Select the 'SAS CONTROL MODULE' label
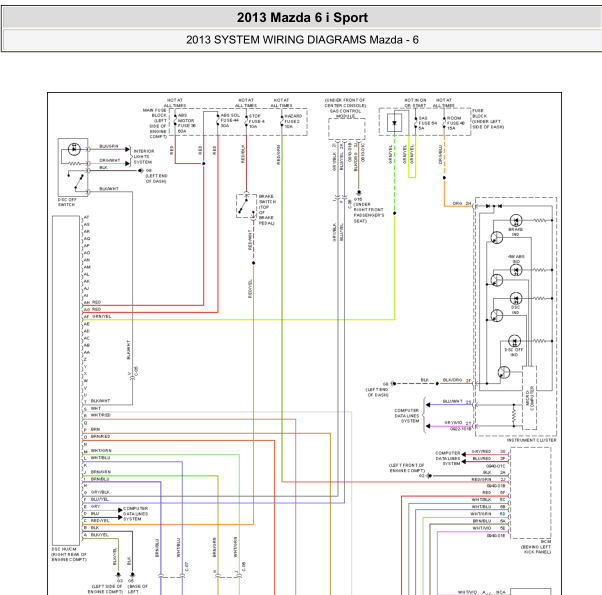 coord(346,114)
